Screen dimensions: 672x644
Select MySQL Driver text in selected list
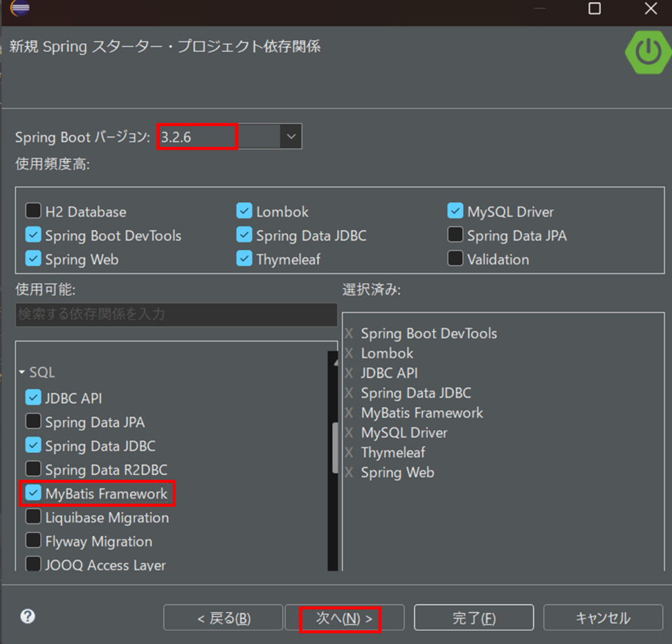pos(404,433)
